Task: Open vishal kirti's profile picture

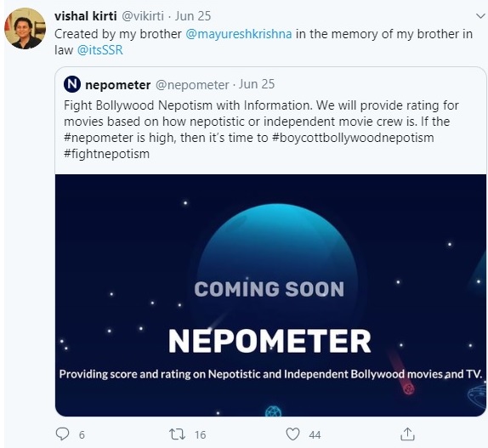Action: [26, 29]
